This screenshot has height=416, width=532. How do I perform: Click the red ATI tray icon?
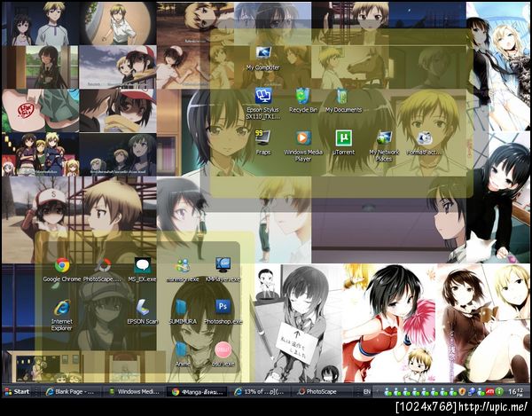click(x=489, y=391)
